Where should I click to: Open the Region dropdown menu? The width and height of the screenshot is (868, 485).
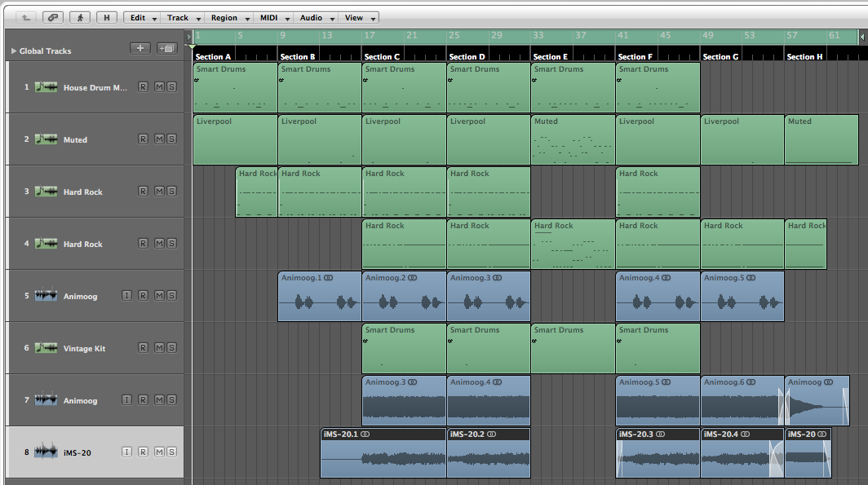click(x=230, y=18)
